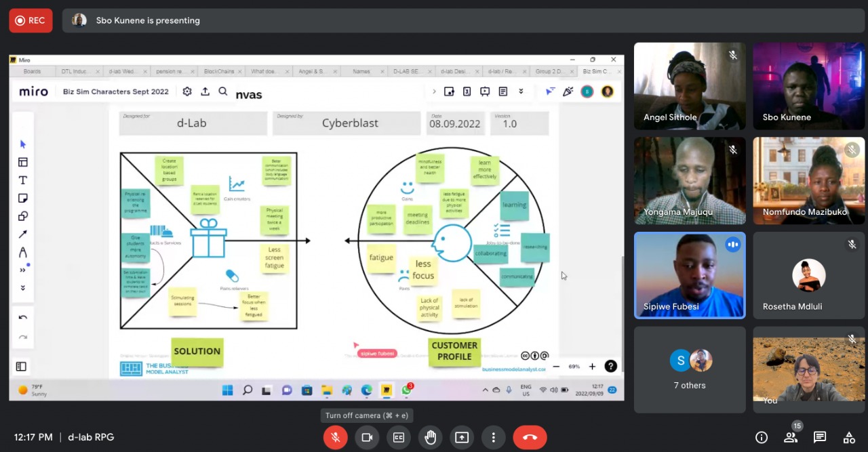Select the connection line tool
The height and width of the screenshot is (452, 868).
[x=22, y=234]
